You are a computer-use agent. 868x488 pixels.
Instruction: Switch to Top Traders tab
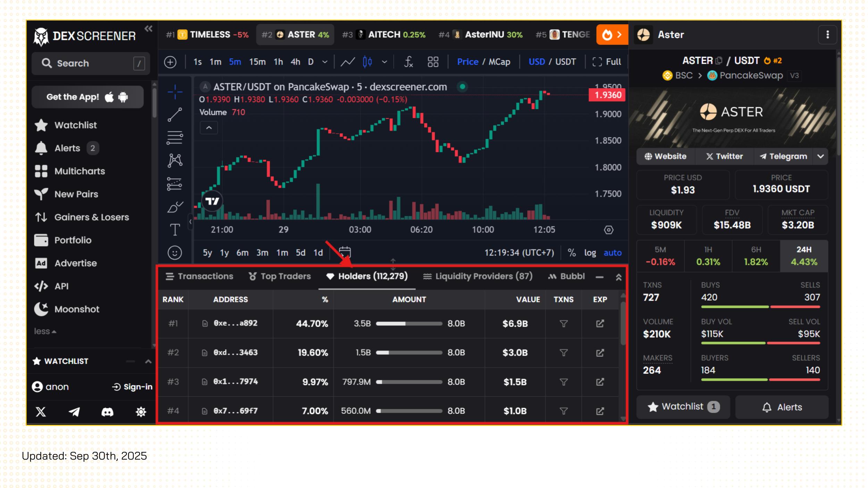[279, 276]
